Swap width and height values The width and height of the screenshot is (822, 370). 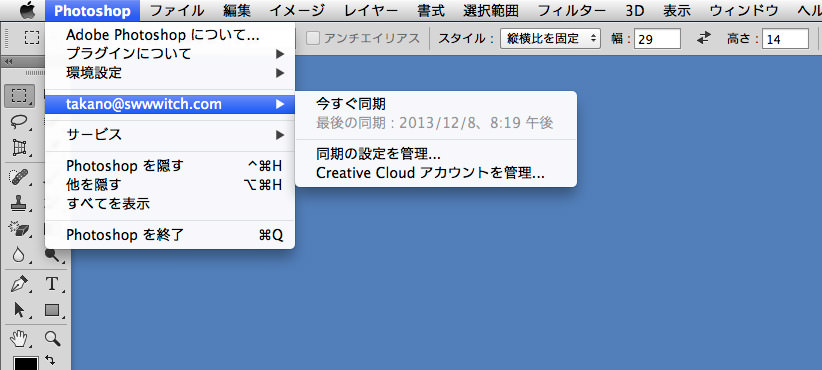[704, 38]
